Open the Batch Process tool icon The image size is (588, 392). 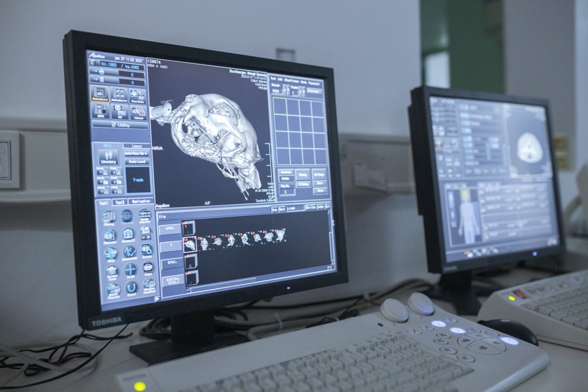click(x=113, y=291)
